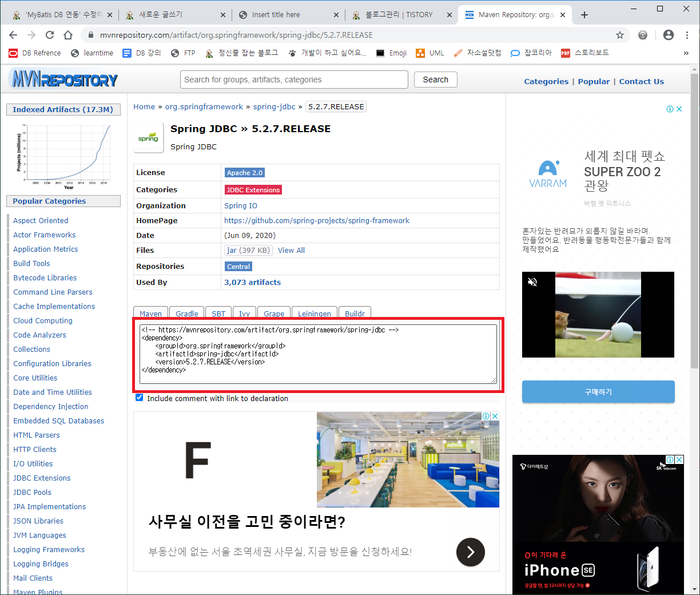The image size is (700, 595).
Task: Click the Spring logo thumbnail
Action: 148,137
